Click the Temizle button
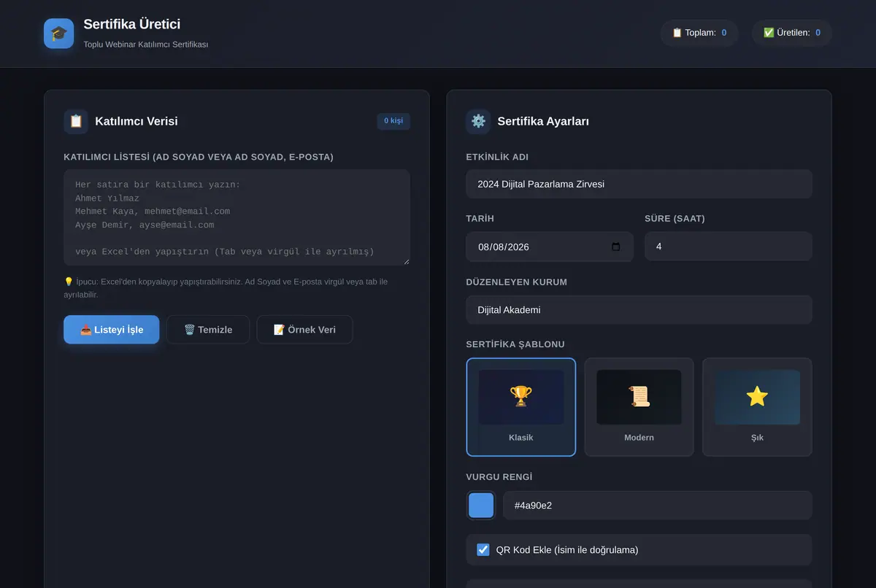The image size is (876, 588). [x=208, y=330]
